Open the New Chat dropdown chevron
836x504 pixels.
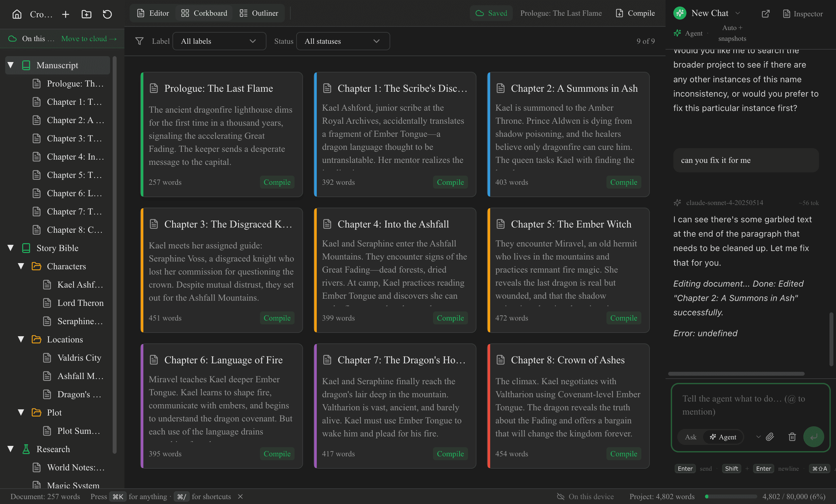738,13
